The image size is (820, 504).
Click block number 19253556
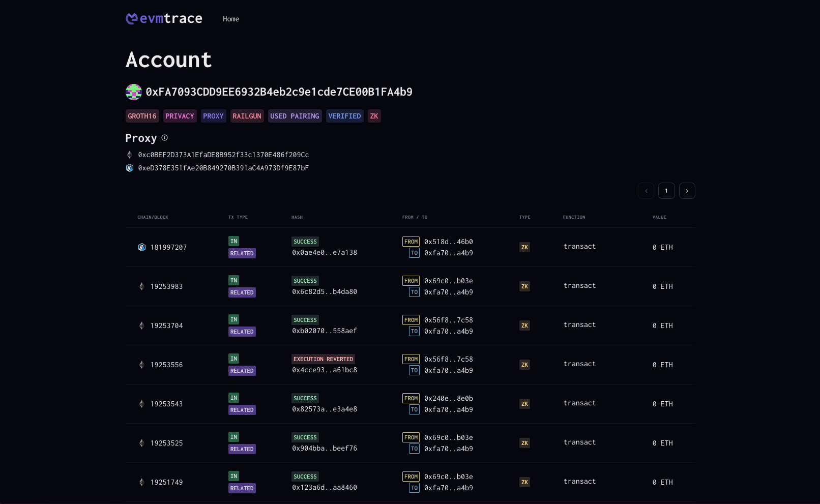point(167,365)
